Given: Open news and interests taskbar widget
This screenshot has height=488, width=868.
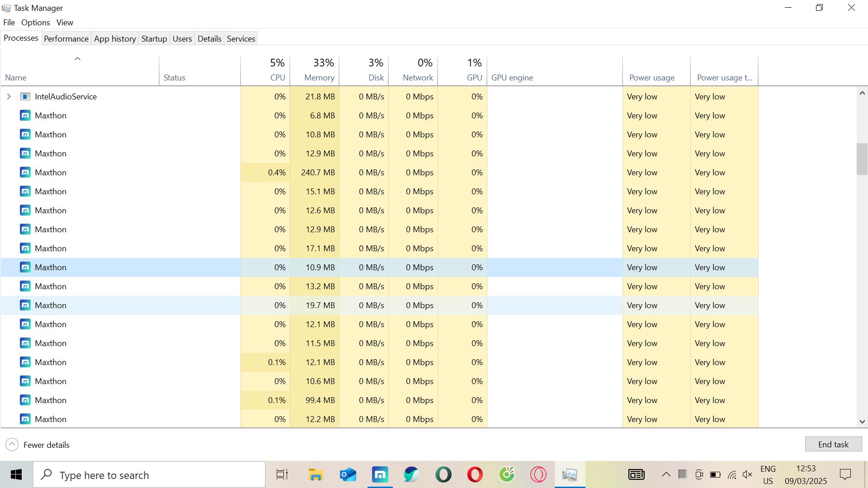Looking at the screenshot, I should (637, 474).
